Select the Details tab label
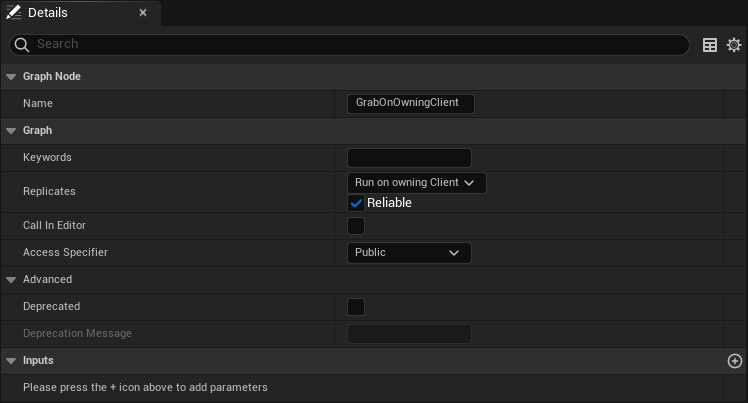748x403 pixels. (x=48, y=13)
